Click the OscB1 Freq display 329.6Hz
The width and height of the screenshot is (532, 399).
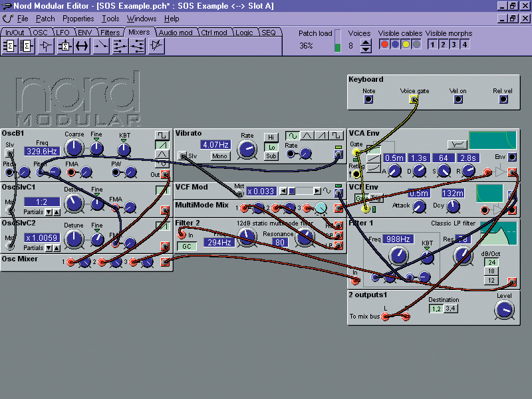click(42, 152)
